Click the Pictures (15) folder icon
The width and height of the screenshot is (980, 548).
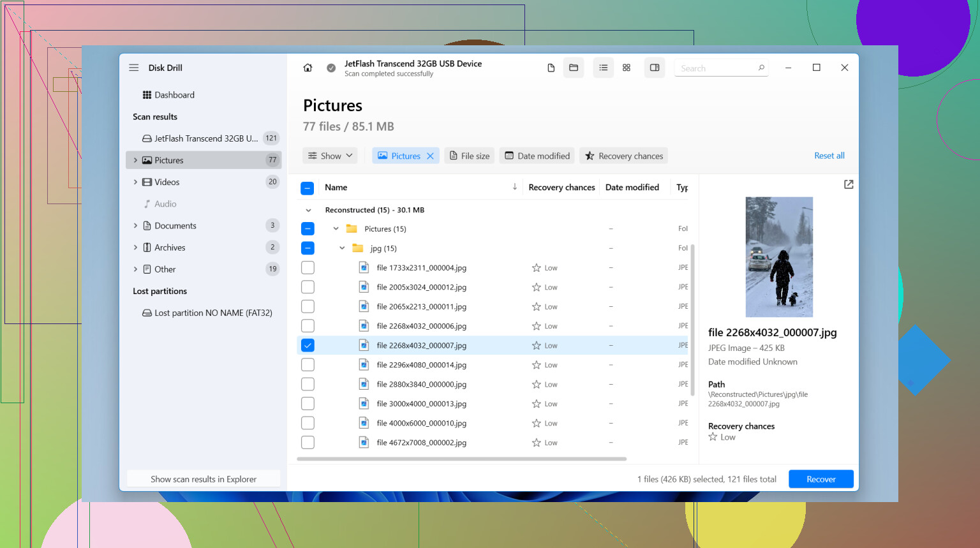click(x=352, y=228)
